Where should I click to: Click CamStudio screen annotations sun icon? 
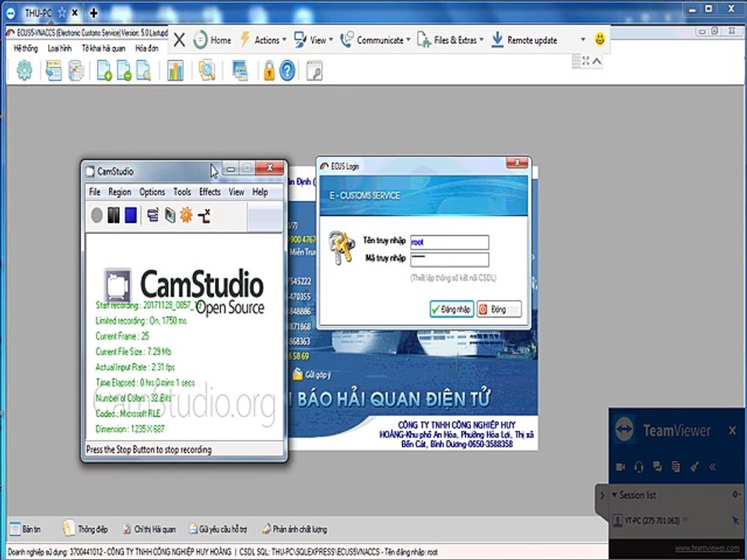point(186,215)
